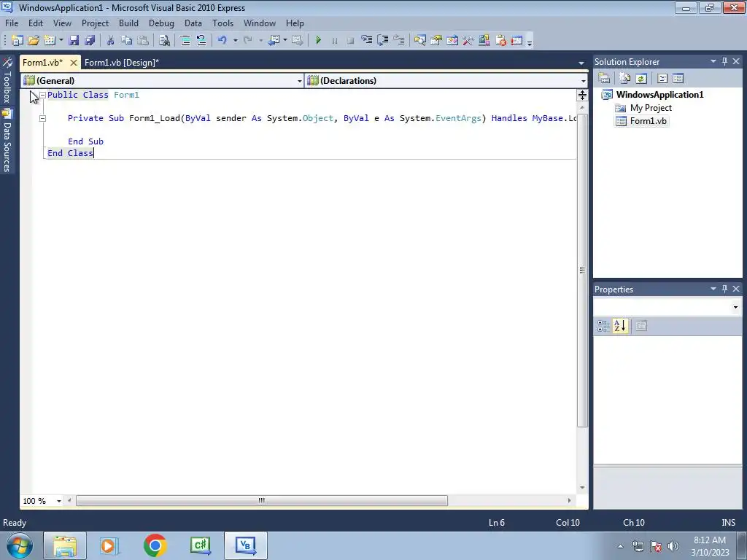Click the Undo arrow icon

222,41
